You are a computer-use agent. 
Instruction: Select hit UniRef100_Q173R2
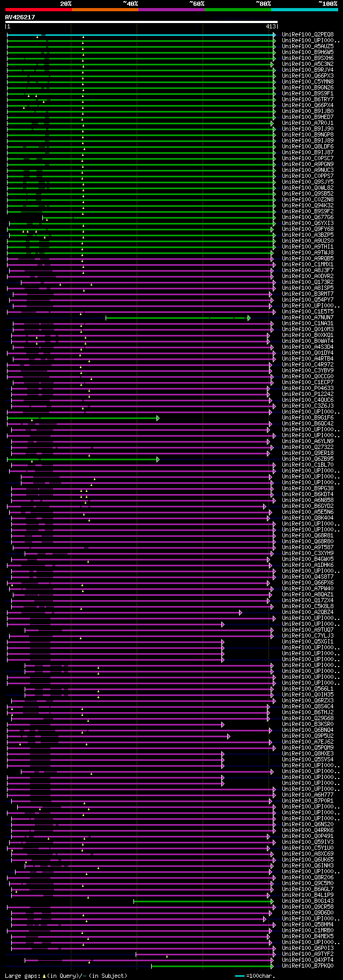pyautogui.click(x=308, y=282)
